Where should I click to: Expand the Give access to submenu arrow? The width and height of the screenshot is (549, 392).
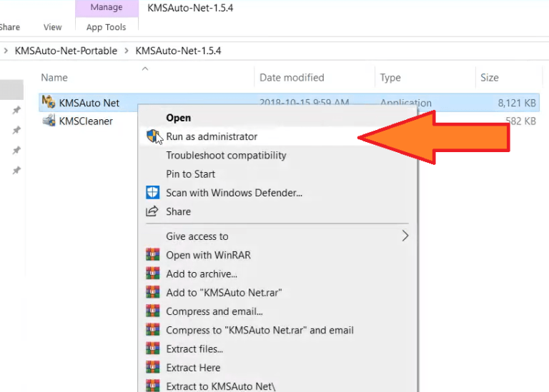405,236
